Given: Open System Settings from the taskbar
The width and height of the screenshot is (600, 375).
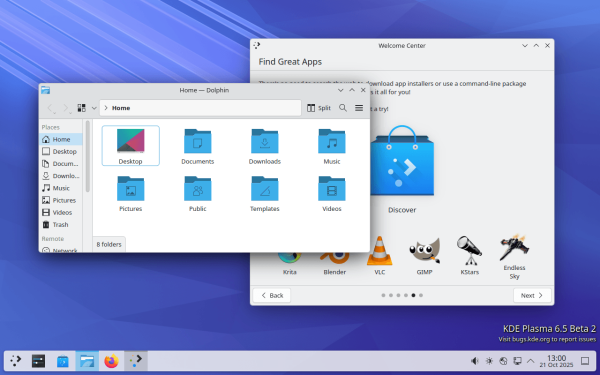Looking at the screenshot, I should (x=38, y=360).
